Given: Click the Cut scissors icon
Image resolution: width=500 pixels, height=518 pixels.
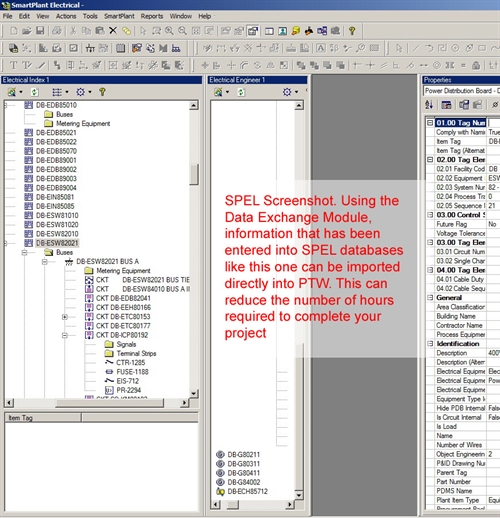Looking at the screenshot, I should [73, 31].
